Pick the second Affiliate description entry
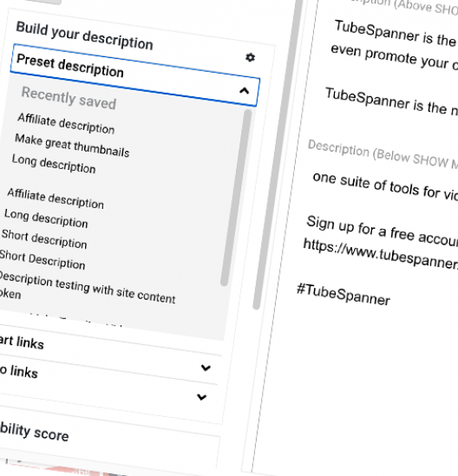The width and height of the screenshot is (458, 476). tap(56, 199)
